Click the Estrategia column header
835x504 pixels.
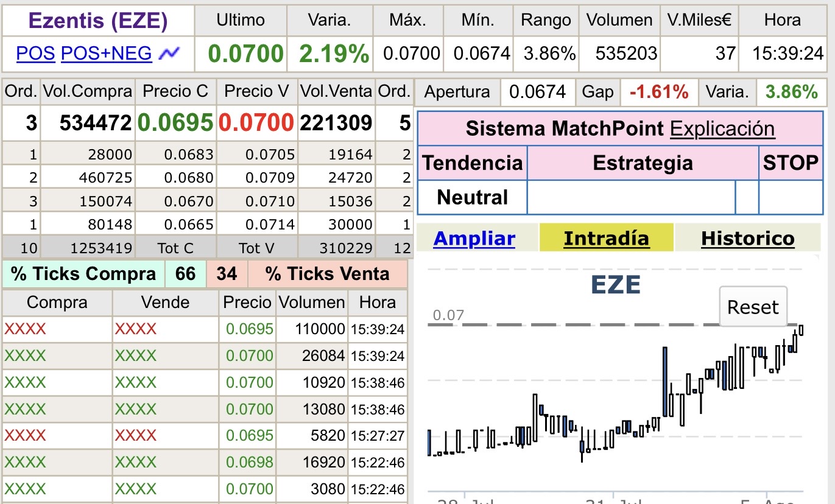[x=643, y=163]
